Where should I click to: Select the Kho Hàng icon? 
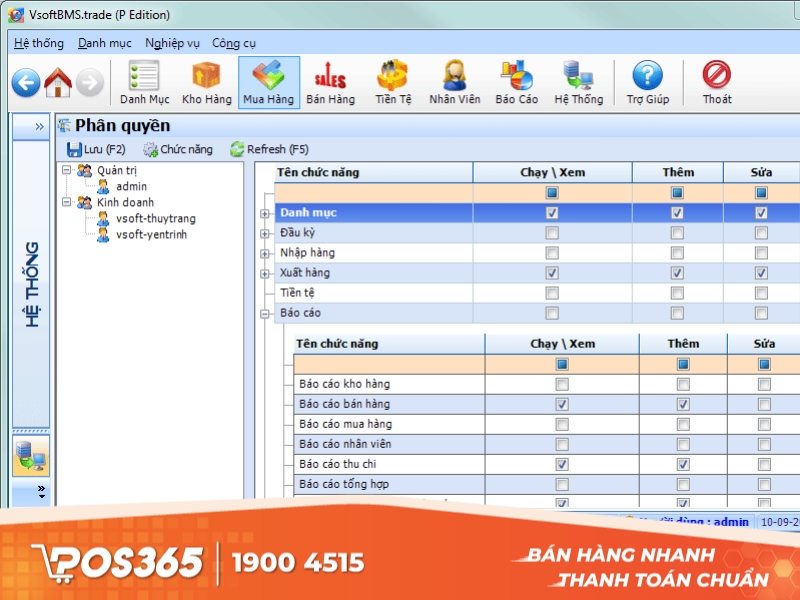click(206, 82)
